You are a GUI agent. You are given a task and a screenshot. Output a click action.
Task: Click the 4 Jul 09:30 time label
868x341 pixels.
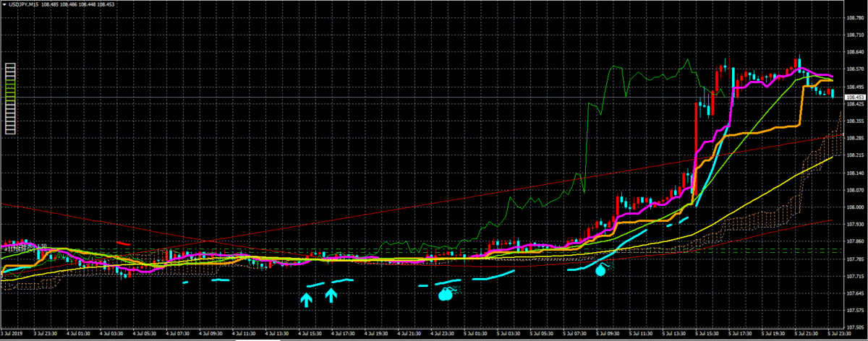tap(211, 334)
